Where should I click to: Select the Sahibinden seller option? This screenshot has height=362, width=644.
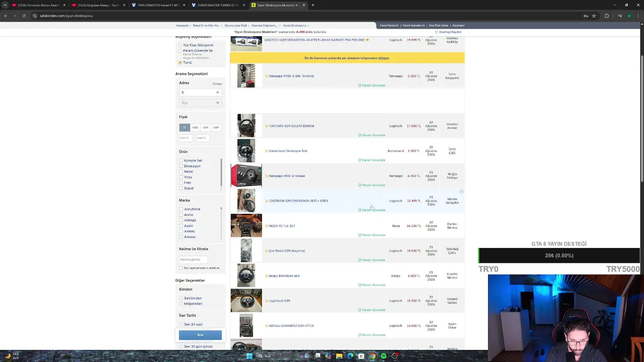click(x=181, y=298)
